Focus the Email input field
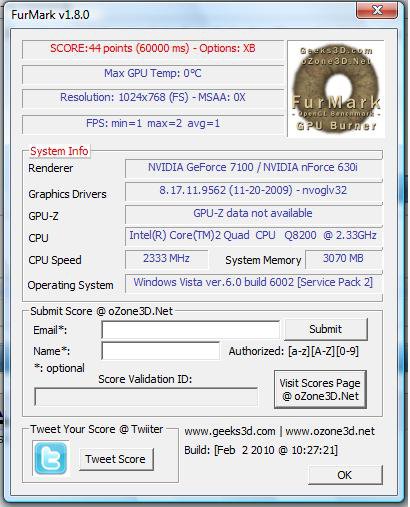Image resolution: width=410 pixels, height=507 pixels. tap(190, 330)
